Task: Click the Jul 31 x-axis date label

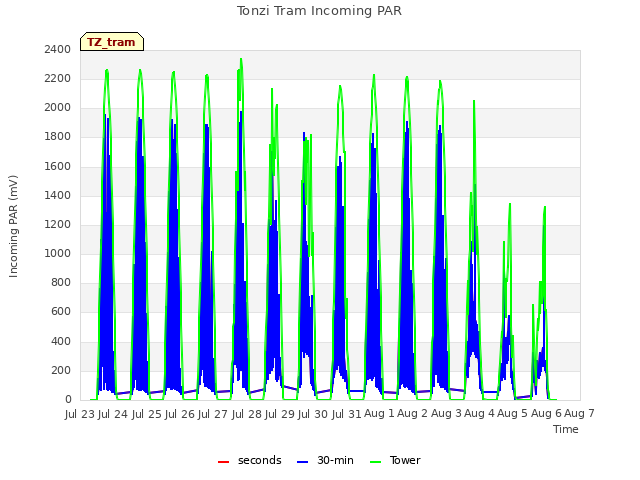Action: [346, 414]
